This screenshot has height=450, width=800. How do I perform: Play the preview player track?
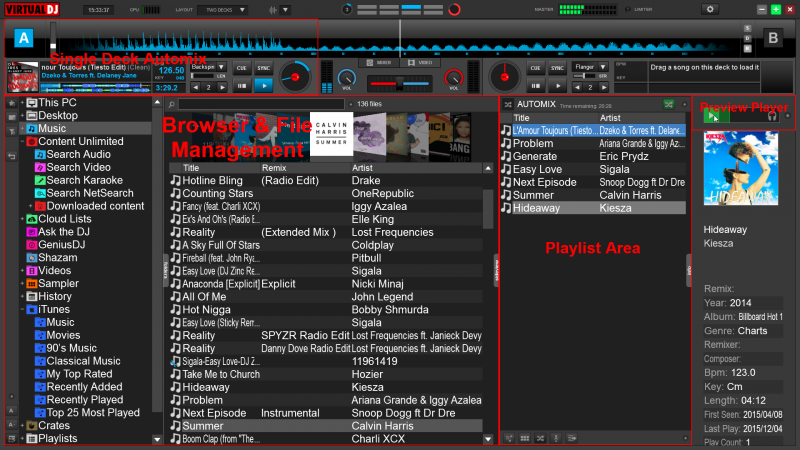click(x=712, y=117)
